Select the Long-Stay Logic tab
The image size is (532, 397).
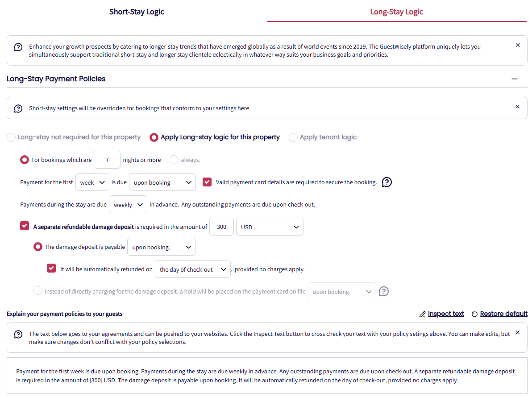pos(396,12)
